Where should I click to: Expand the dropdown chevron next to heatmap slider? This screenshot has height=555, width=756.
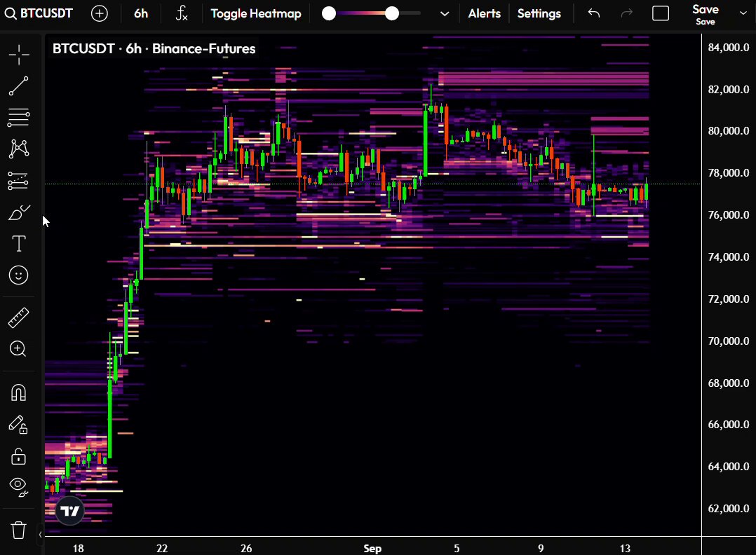(x=445, y=14)
